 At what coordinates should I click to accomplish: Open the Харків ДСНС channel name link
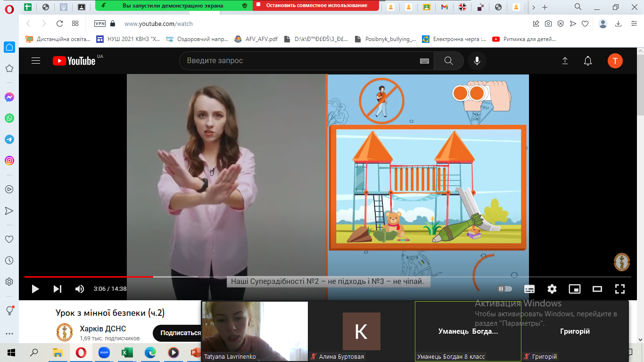tap(103, 329)
